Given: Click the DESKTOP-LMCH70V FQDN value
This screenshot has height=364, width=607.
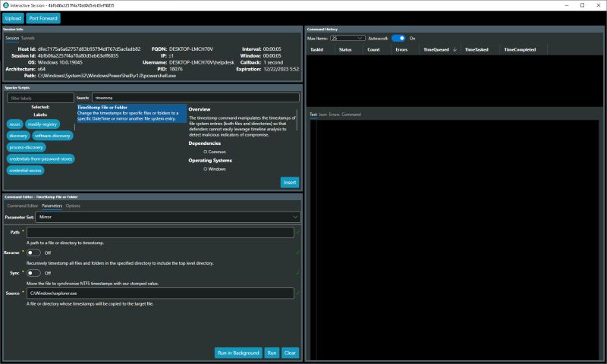Looking at the screenshot, I should [x=191, y=49].
